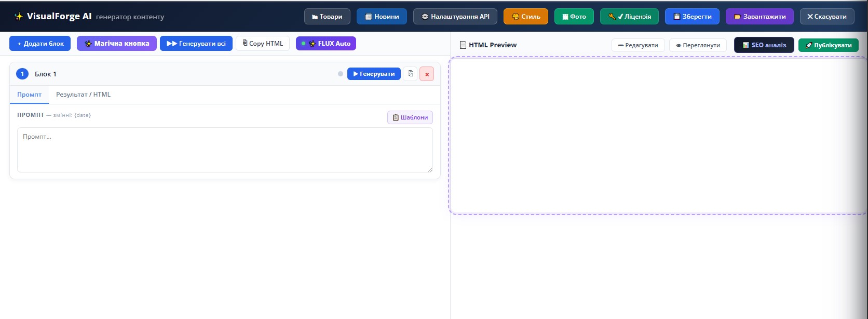This screenshot has width=868, height=319.
Task: Click Генерувати всі to generate all blocks
Action: [x=196, y=44]
